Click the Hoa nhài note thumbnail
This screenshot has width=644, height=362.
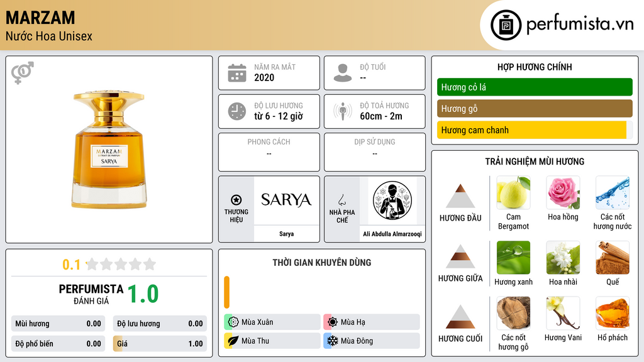point(563,257)
